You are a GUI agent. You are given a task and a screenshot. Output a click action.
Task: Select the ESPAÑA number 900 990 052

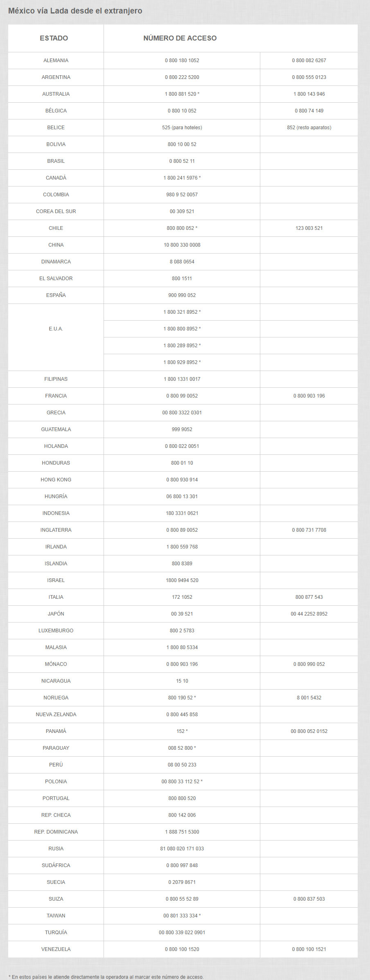pos(182,295)
